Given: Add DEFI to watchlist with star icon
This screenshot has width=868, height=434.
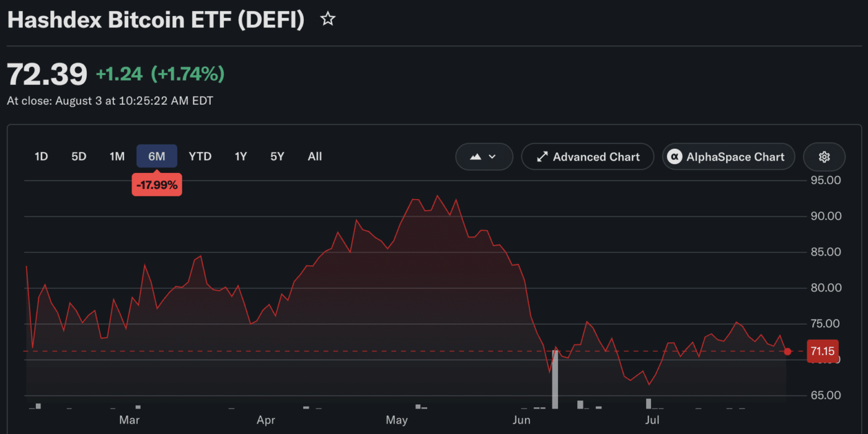Looking at the screenshot, I should pyautogui.click(x=327, y=19).
